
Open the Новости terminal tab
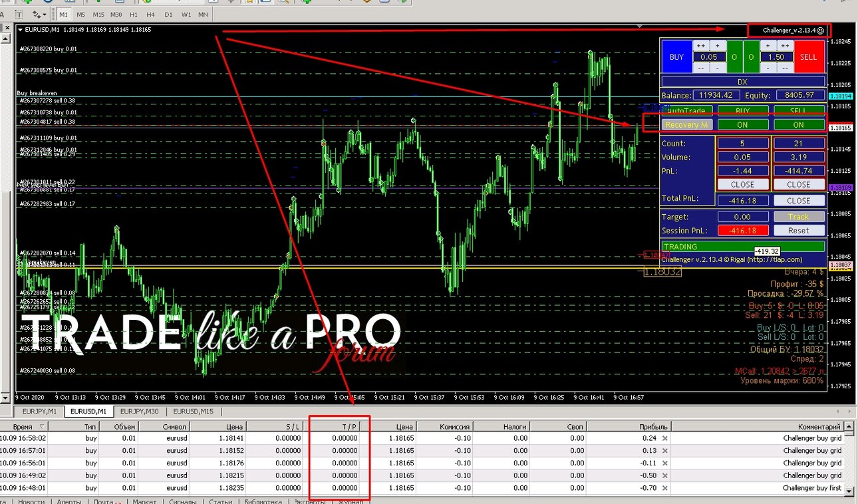pos(31,501)
